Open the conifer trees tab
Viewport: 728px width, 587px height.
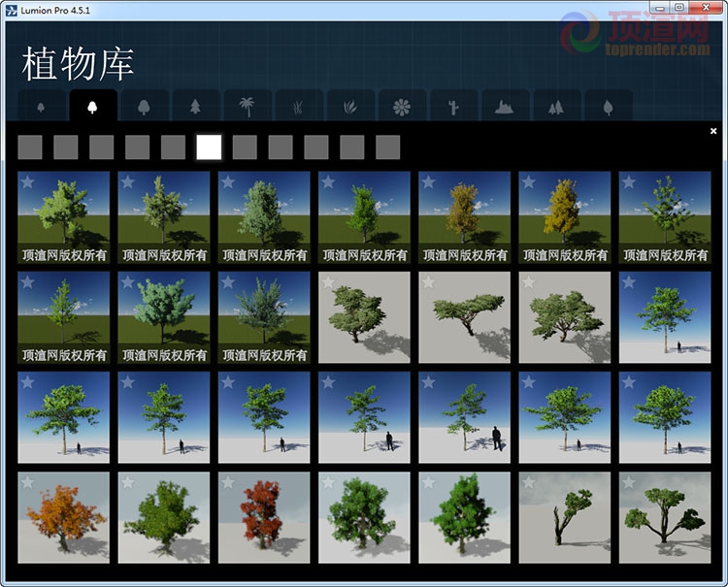[196, 107]
